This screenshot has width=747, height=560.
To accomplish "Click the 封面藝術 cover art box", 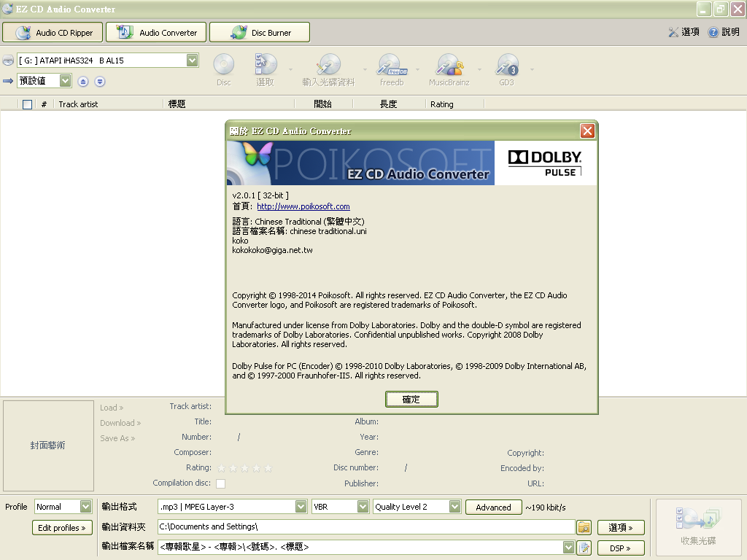I will [48, 446].
